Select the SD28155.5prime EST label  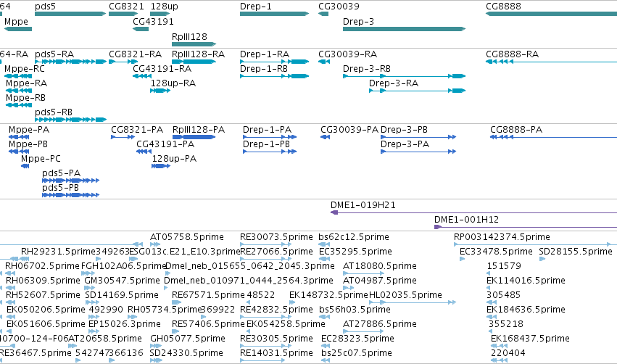[x=576, y=252]
